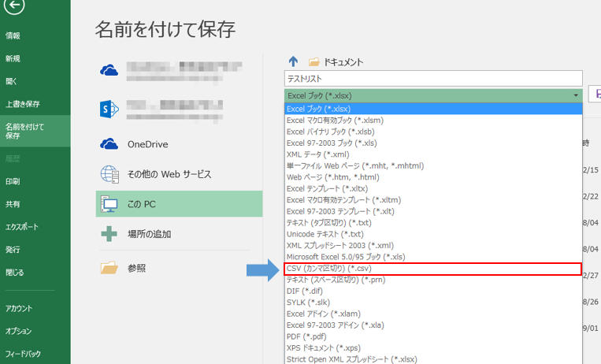Choose その他の Web サービス location
601x364 pixels.
(x=169, y=174)
